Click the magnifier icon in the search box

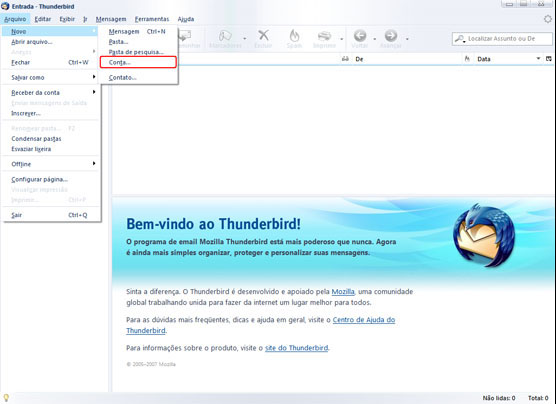(460, 39)
